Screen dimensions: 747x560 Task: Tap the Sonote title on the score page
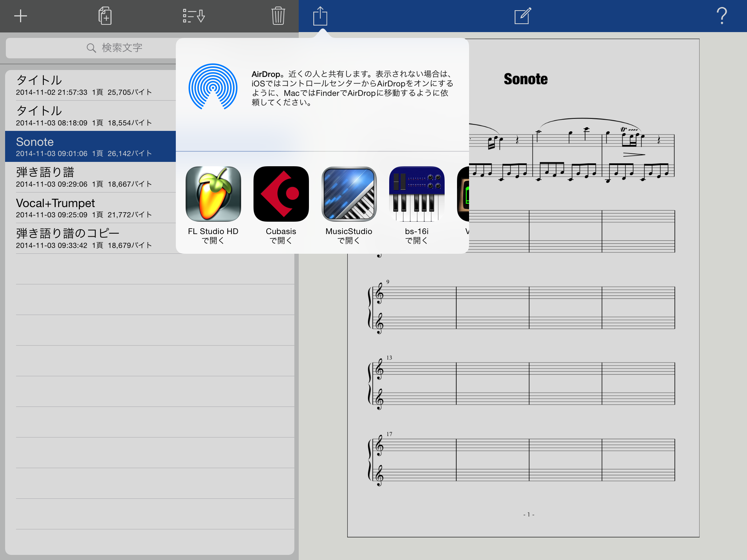pyautogui.click(x=526, y=79)
